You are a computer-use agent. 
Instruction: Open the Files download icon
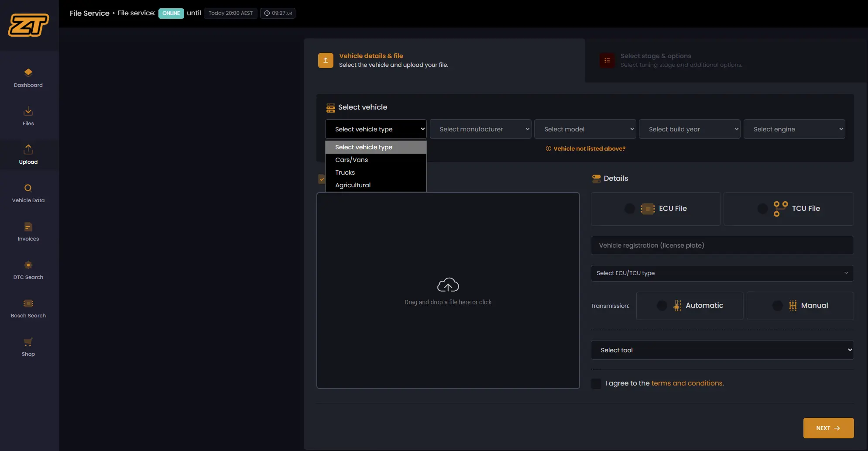coord(28,111)
